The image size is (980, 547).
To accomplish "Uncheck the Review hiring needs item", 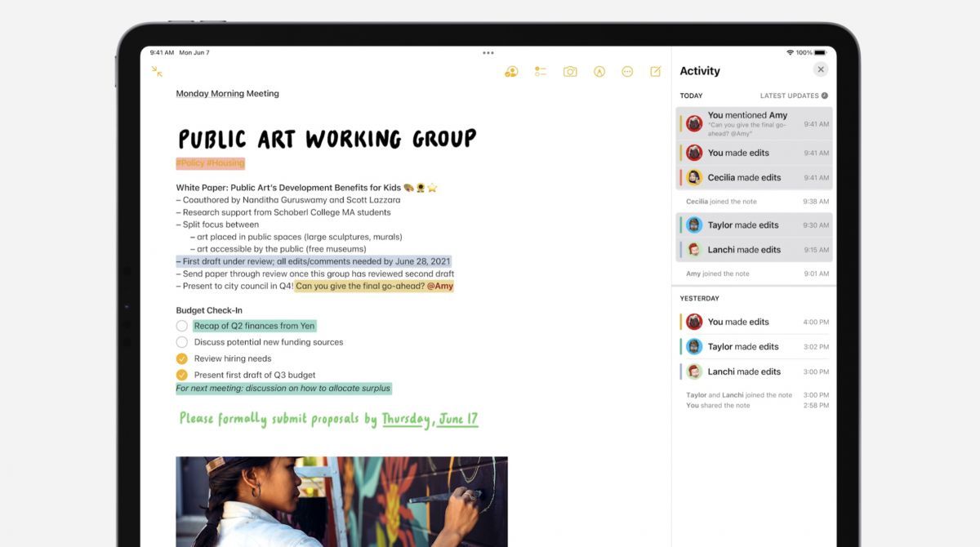I will [x=181, y=358].
